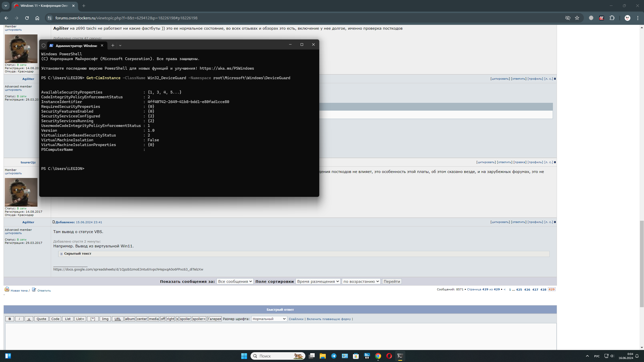Viewport: 644px width, 362px height.
Task: Click the Windows Start button
Action: click(x=244, y=356)
